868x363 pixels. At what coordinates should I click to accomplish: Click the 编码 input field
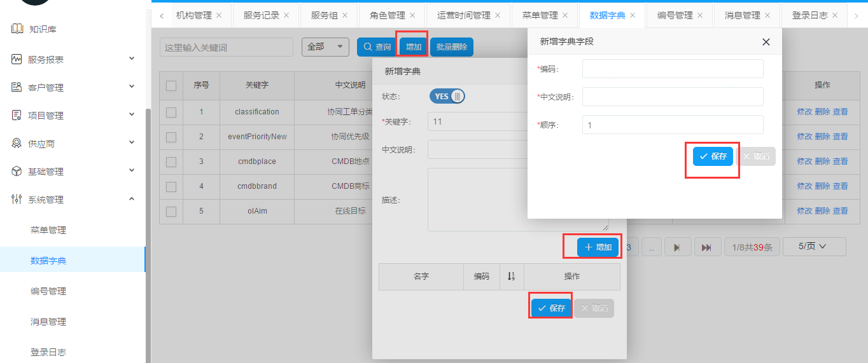tap(672, 69)
